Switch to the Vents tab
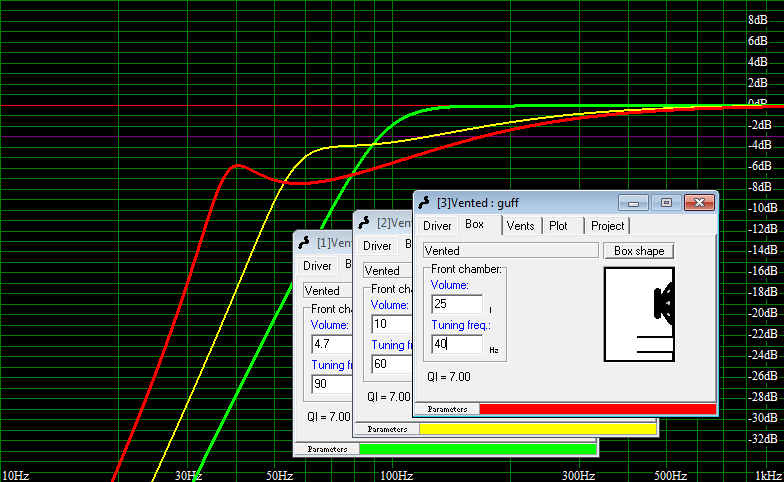 (520, 226)
